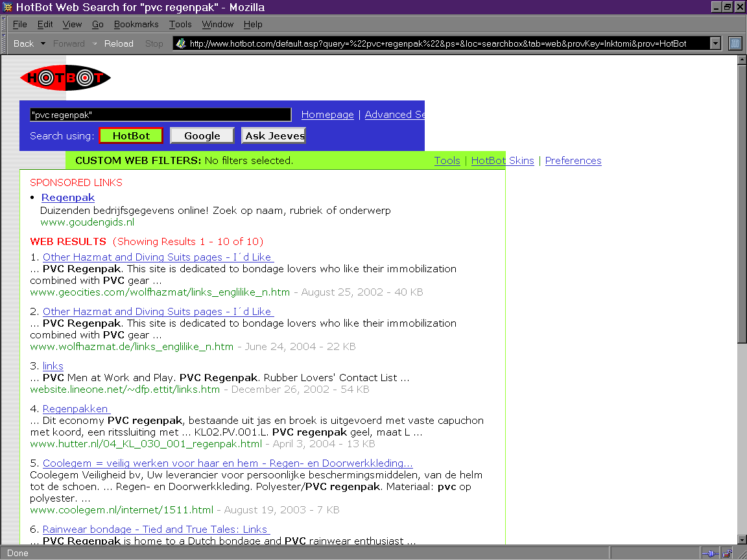Click the www.geocities.com/wolfhazmat URL text
This screenshot has width=747, height=560.
(x=160, y=292)
